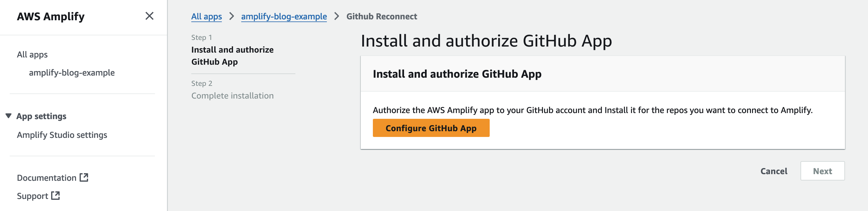Click the Next button
The height and width of the screenshot is (211, 868).
point(823,170)
